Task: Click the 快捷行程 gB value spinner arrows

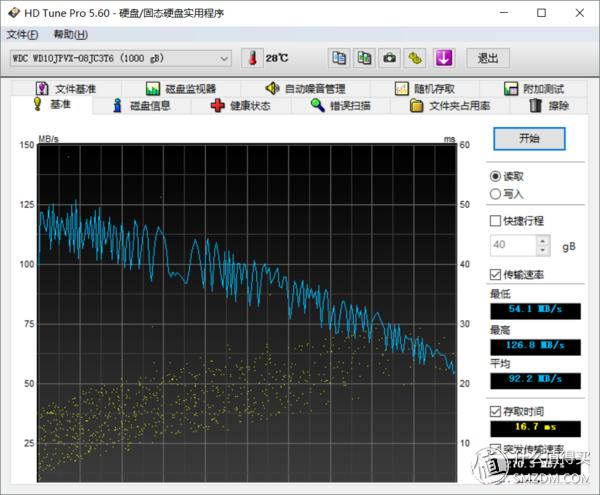Action: click(x=543, y=245)
